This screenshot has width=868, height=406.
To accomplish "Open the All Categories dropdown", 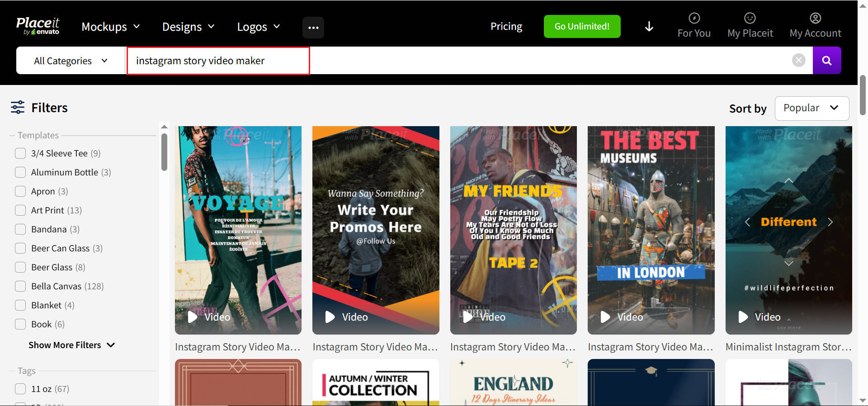I will tap(71, 61).
